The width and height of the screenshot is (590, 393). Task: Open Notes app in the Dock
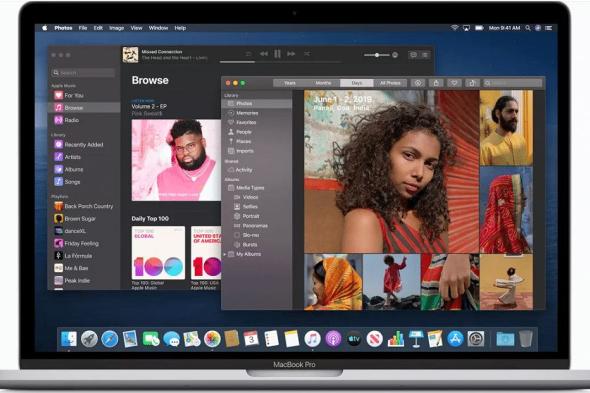click(292, 339)
